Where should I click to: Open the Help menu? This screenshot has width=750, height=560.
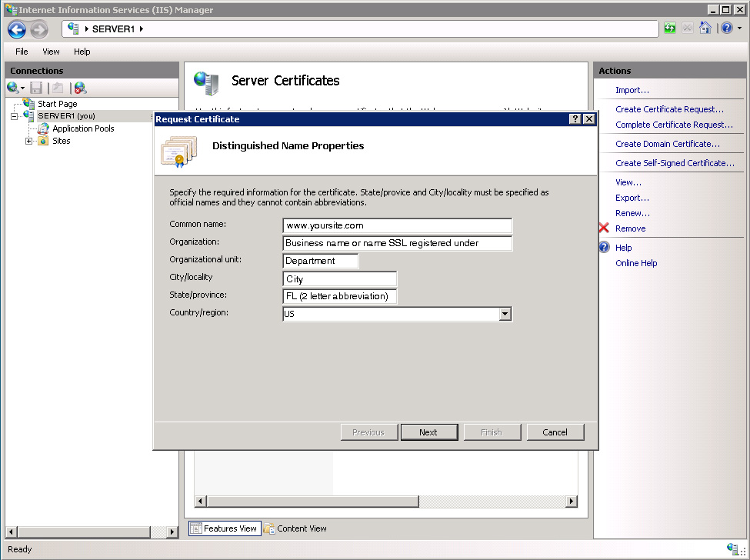point(82,52)
